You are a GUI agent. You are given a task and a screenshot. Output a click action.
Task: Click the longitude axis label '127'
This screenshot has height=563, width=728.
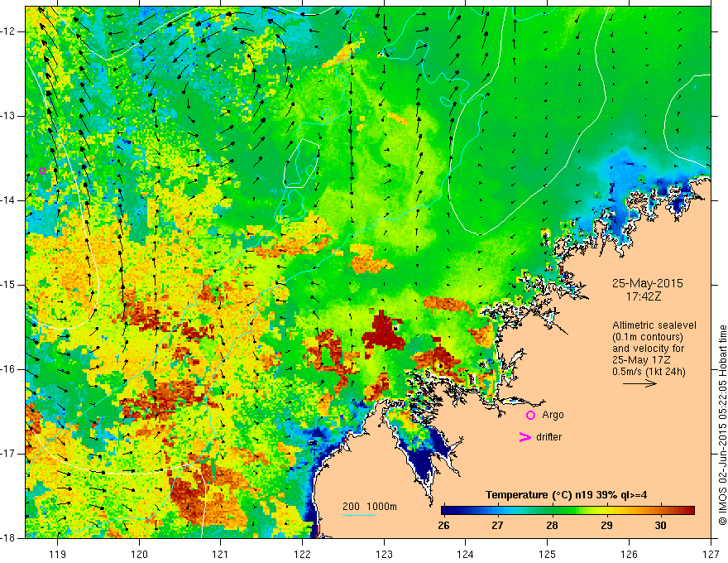(711, 554)
